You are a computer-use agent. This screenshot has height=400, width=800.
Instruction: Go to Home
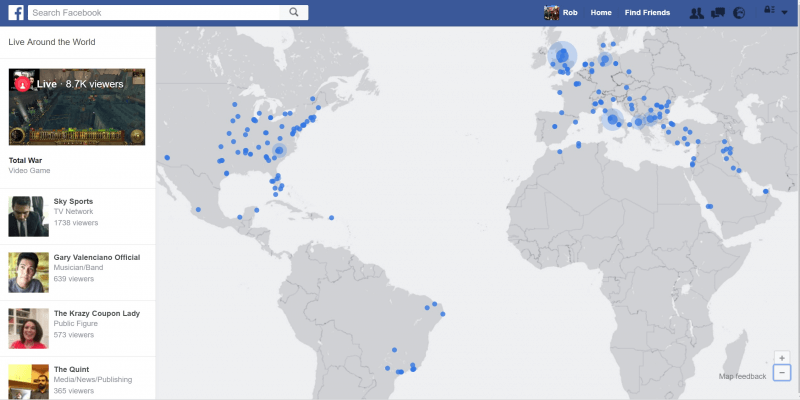pyautogui.click(x=601, y=13)
